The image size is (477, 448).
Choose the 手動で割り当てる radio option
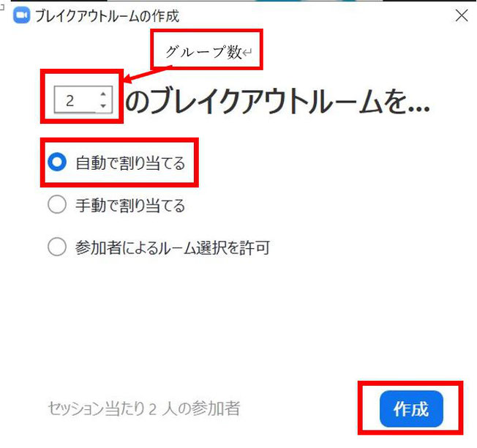click(x=57, y=204)
